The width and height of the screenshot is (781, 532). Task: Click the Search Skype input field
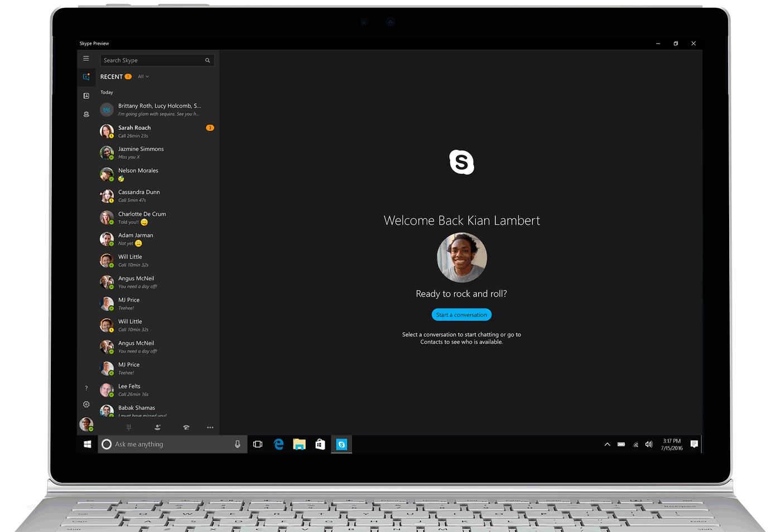point(151,60)
